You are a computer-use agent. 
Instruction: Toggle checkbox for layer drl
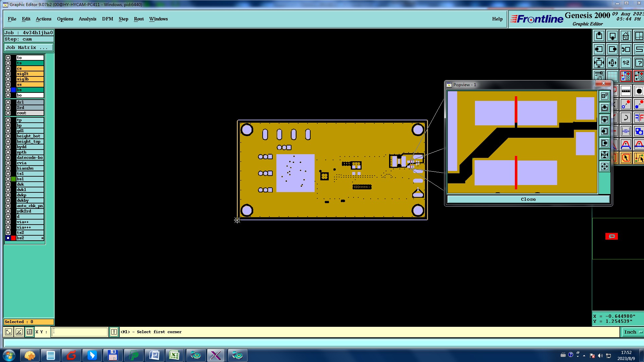[x=8, y=102]
